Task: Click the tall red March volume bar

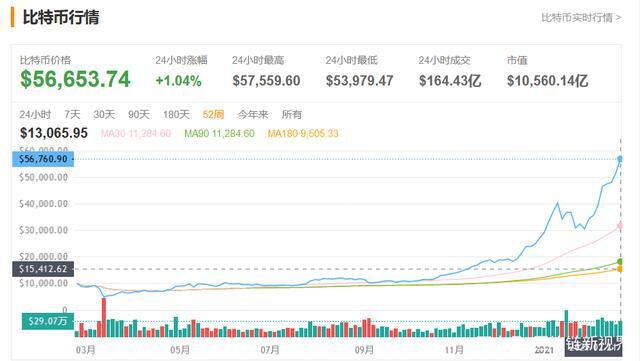Action: (x=104, y=317)
